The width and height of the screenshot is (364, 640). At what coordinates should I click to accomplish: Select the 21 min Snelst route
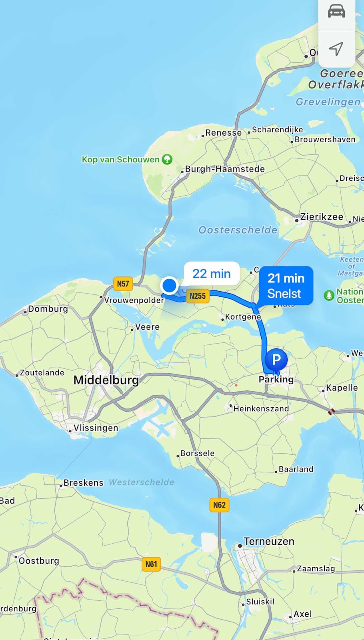(286, 286)
